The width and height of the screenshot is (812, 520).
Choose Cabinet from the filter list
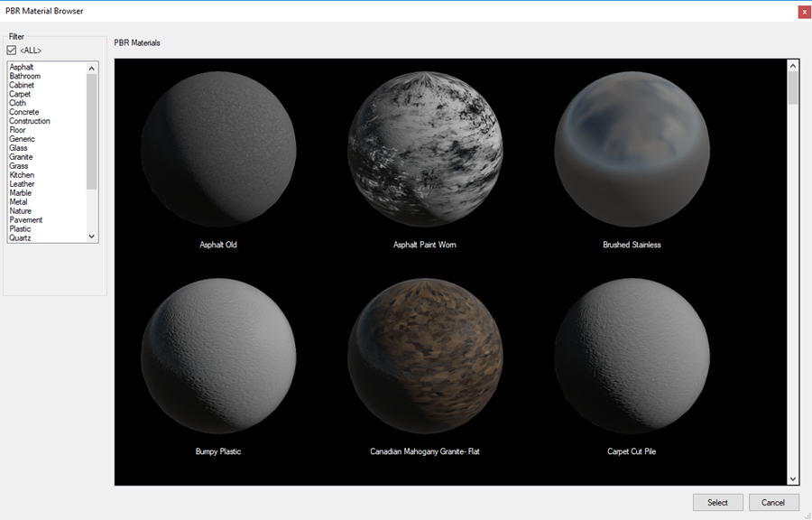pyautogui.click(x=22, y=85)
